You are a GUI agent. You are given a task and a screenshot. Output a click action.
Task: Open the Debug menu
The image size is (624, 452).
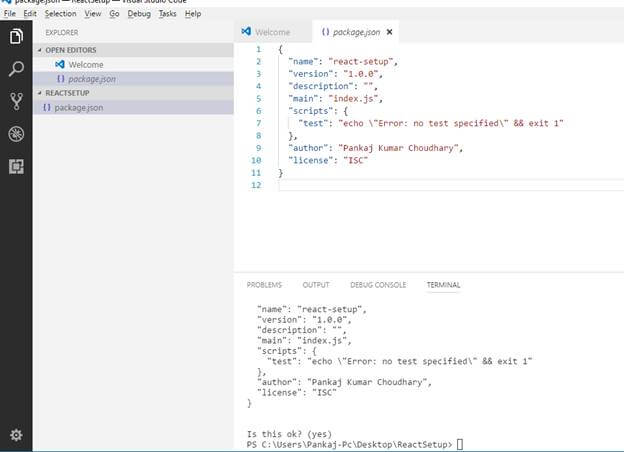139,14
